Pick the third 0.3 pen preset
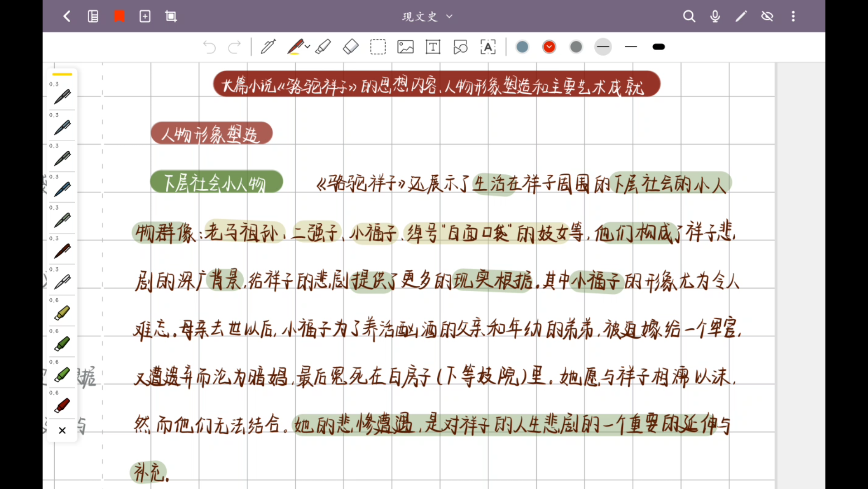Viewport: 868px width, 489px height. pos(62,158)
